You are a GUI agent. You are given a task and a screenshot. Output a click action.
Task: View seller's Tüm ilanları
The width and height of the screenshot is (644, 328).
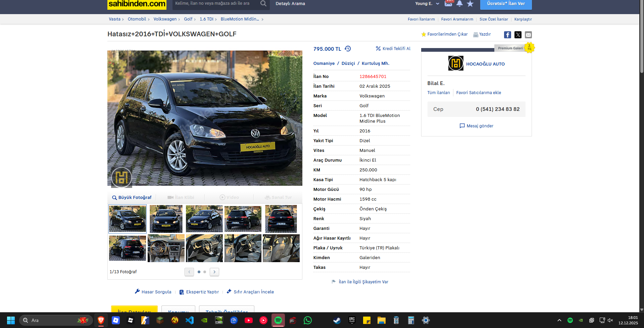(x=439, y=93)
